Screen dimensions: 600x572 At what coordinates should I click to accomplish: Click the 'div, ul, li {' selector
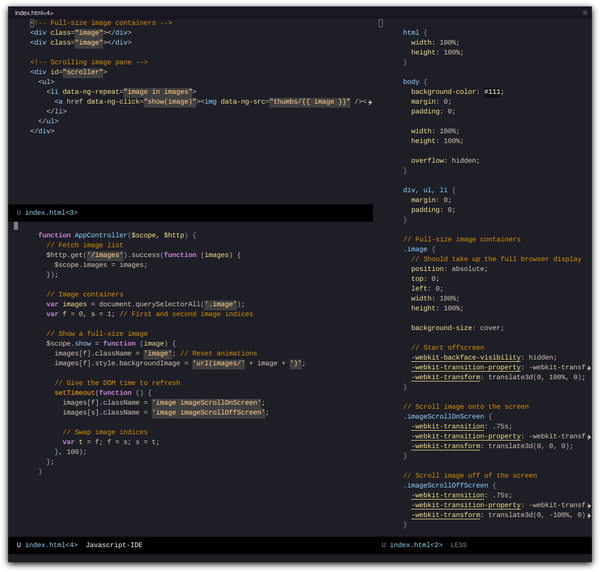tap(429, 190)
